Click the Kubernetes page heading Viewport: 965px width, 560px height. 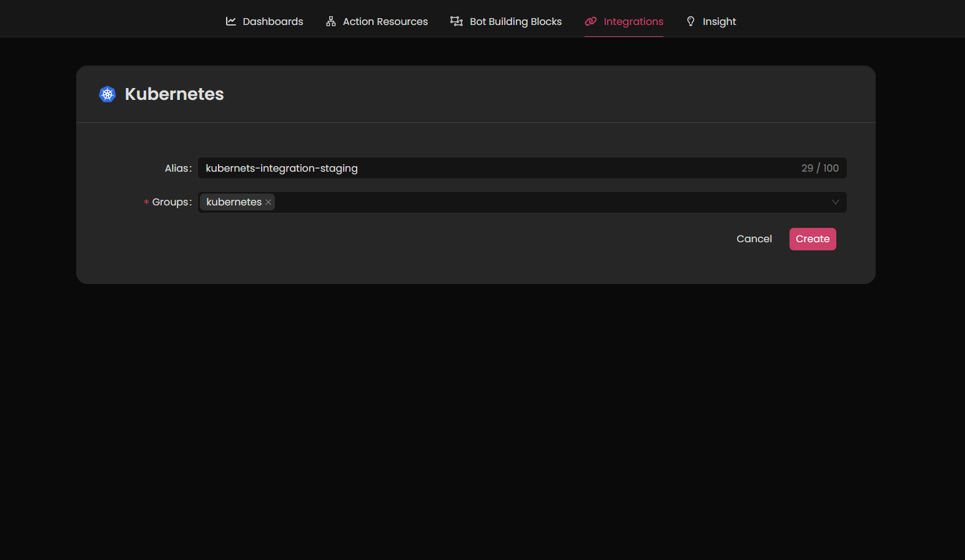click(174, 94)
